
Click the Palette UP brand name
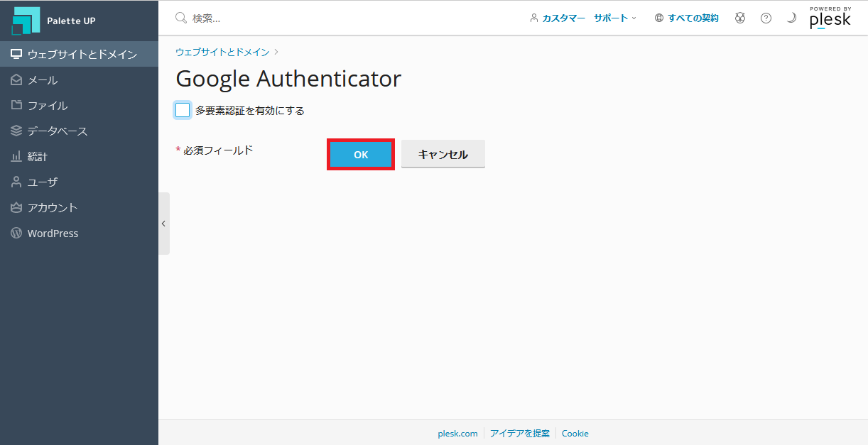click(x=71, y=21)
